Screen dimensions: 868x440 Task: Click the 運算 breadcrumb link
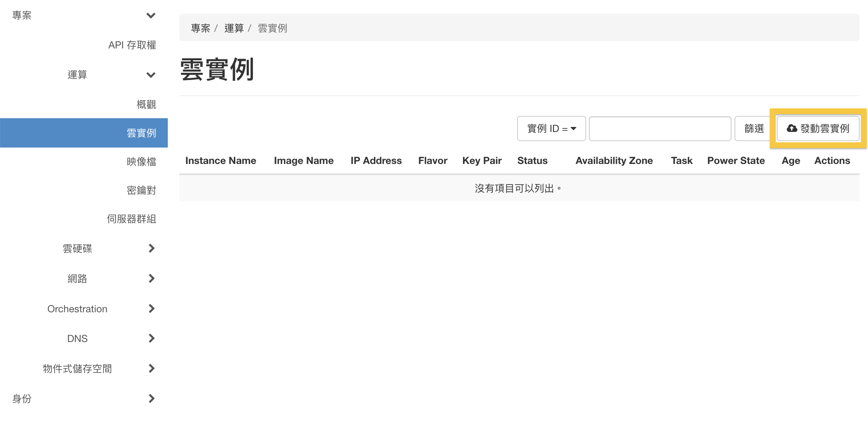coord(234,28)
